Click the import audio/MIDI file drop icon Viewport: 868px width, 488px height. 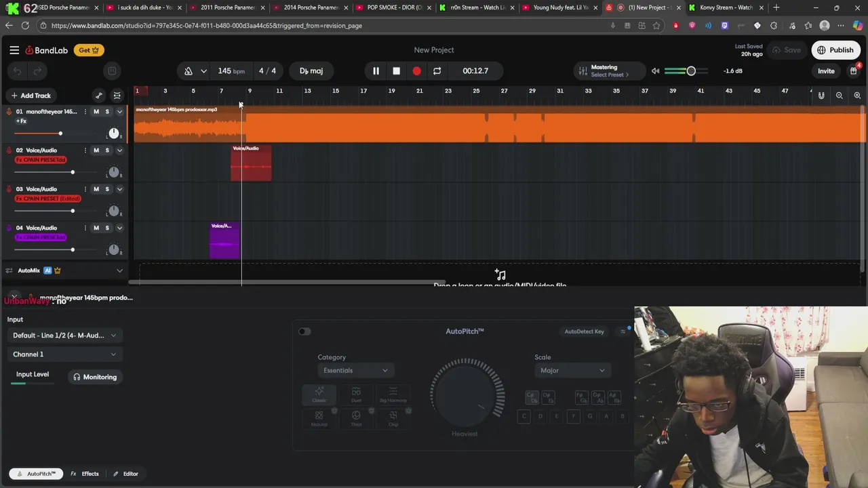tap(500, 274)
